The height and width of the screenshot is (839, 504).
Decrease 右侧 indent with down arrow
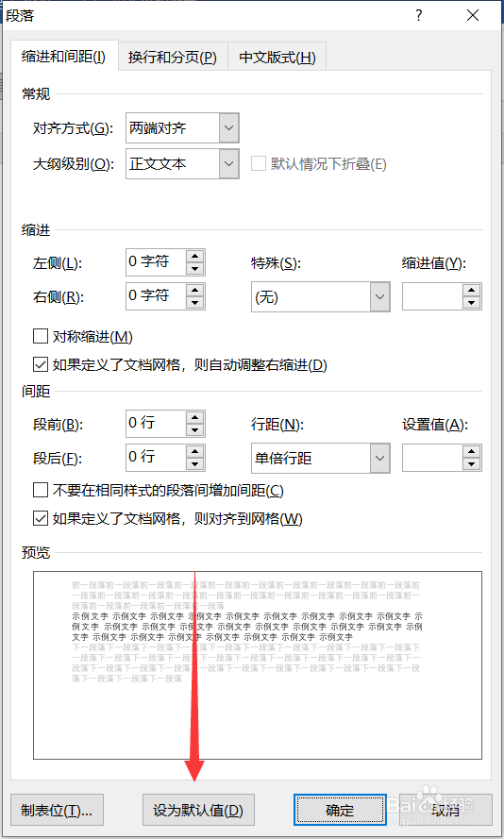[x=194, y=303]
